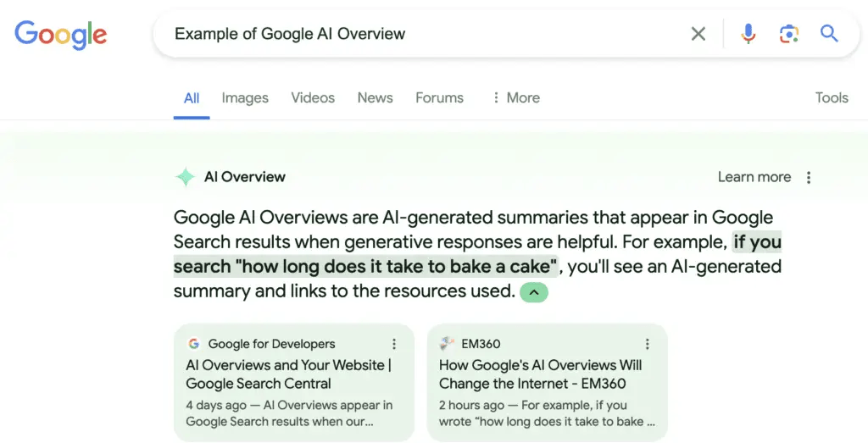Click the EM360 site favicon

coord(447,344)
